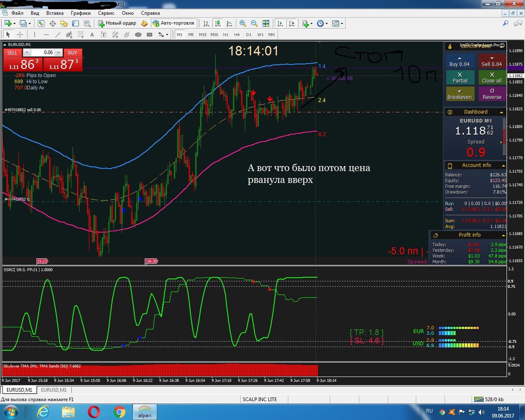Select the trendline drawing tool
Screen dimensions: 525x420
pyautogui.click(x=57, y=34)
